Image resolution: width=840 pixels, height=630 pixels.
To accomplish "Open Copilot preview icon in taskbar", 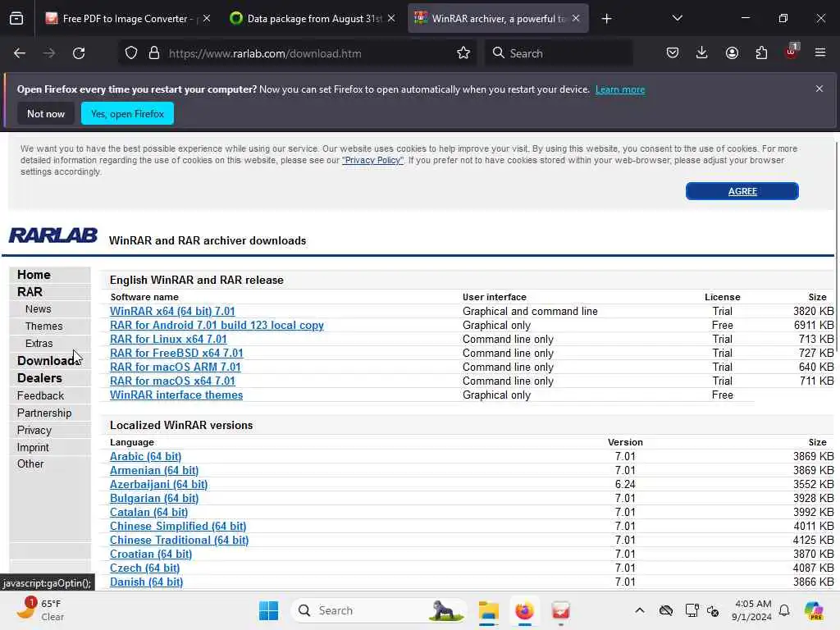I will pos(814,610).
